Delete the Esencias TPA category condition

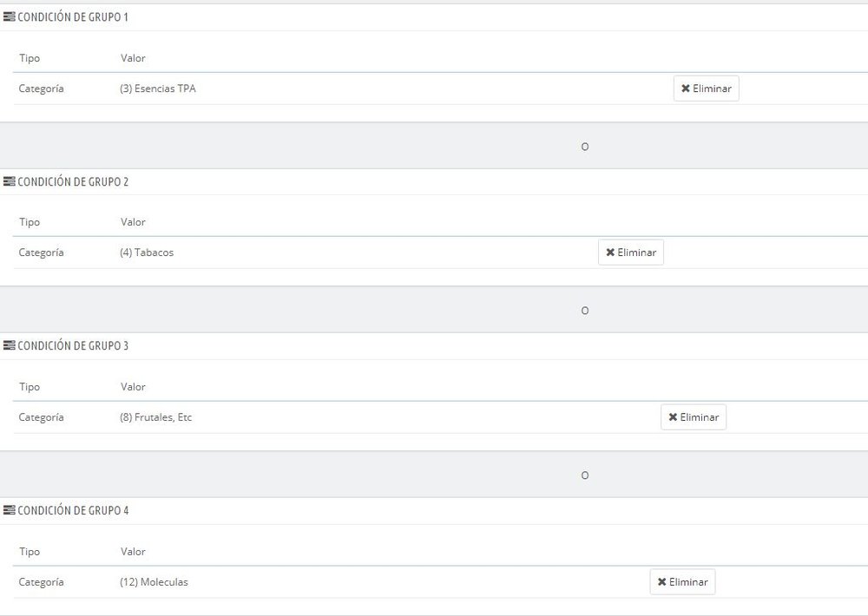tap(706, 88)
